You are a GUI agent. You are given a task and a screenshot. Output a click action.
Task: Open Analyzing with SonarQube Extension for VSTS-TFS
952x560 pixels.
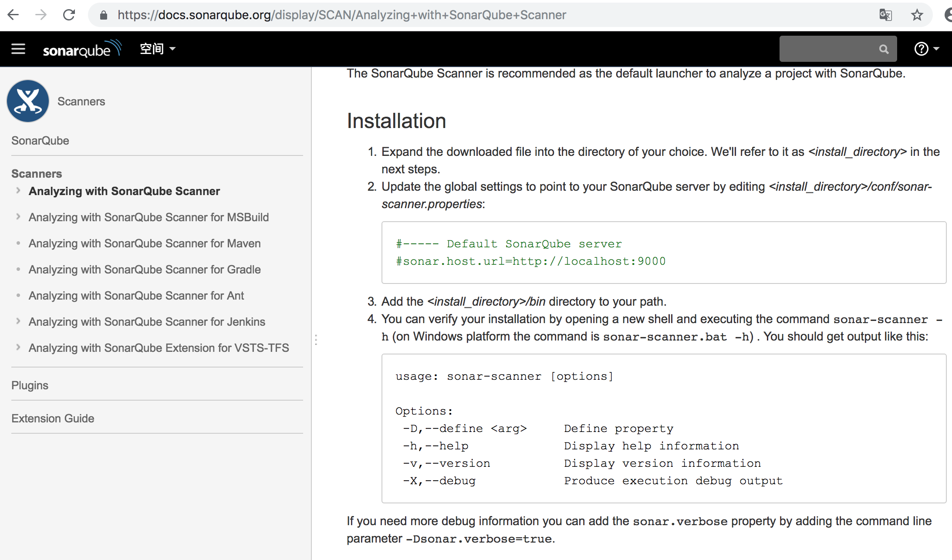159,348
